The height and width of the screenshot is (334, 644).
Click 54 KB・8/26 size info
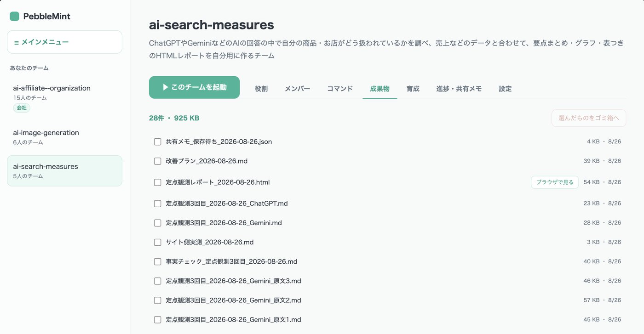click(x=602, y=182)
